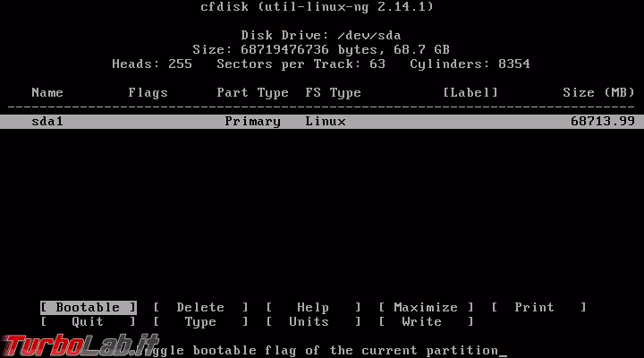
Task: Click the Part Type column header
Action: 252,93
